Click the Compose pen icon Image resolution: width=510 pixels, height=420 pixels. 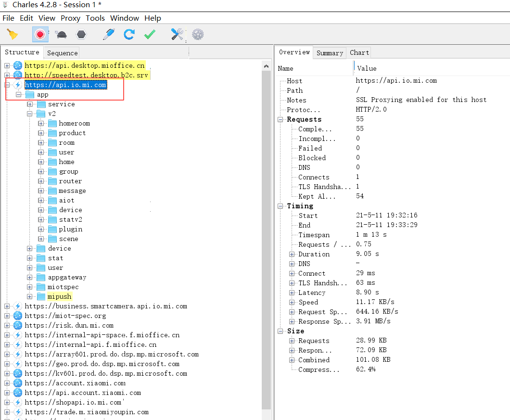click(109, 34)
